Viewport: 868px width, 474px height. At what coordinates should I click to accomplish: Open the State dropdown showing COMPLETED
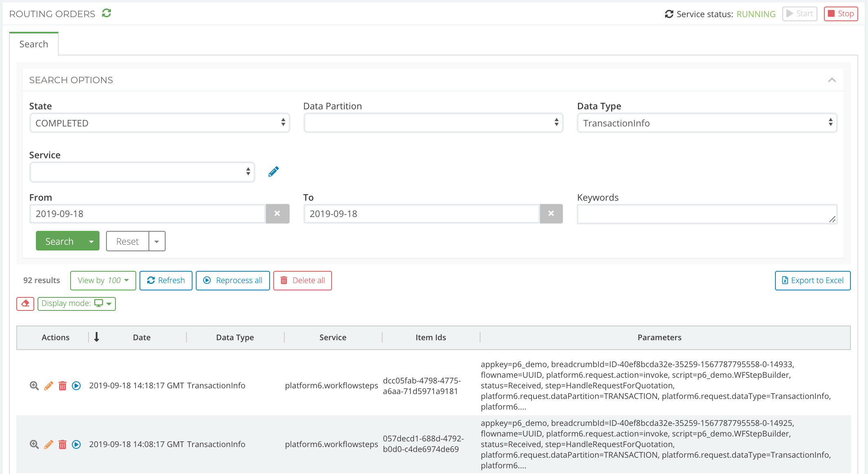point(159,123)
